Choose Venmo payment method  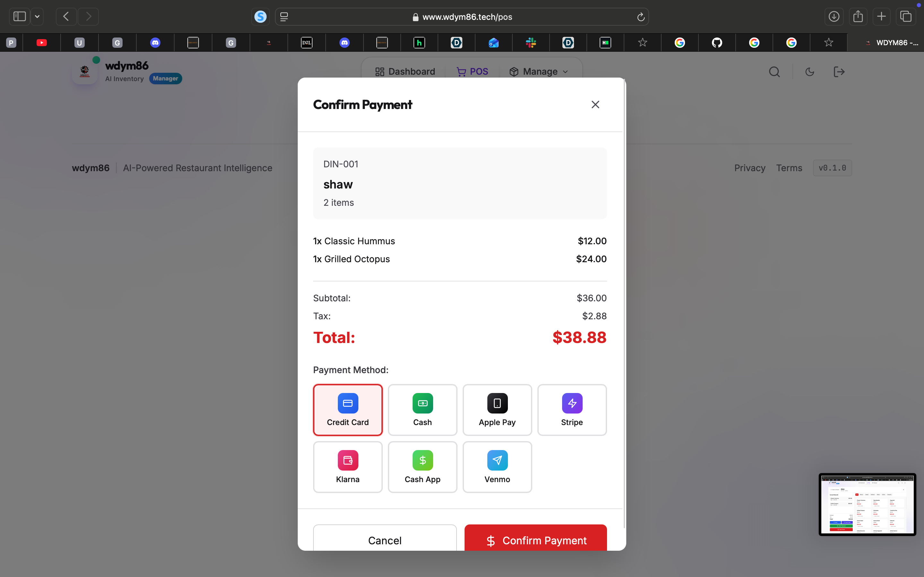pos(497,467)
